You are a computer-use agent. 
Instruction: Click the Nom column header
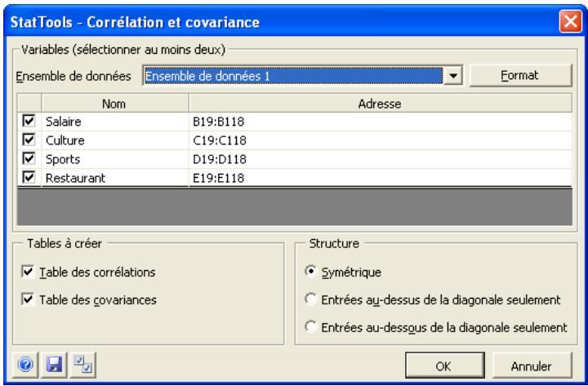tap(115, 104)
